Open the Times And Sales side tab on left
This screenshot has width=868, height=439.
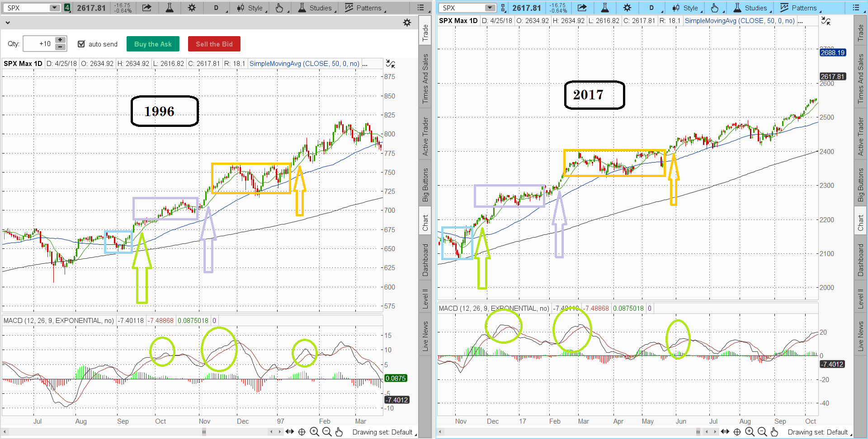pos(425,79)
